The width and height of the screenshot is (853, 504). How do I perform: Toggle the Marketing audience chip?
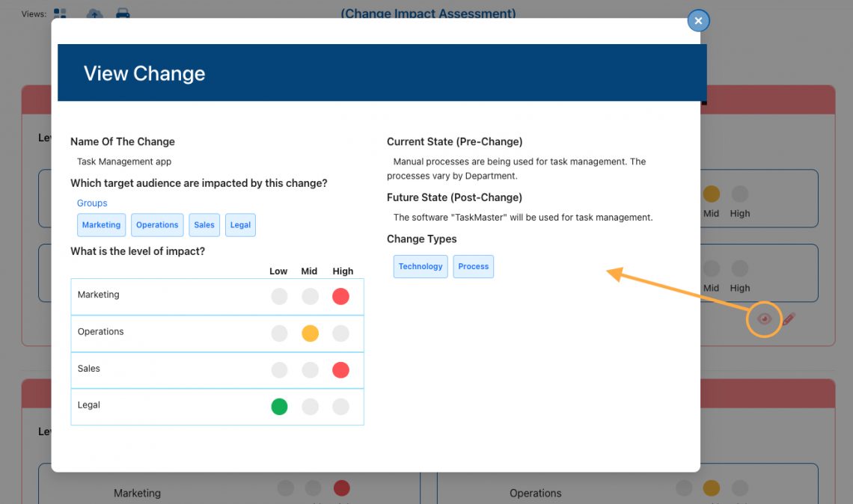(x=101, y=224)
